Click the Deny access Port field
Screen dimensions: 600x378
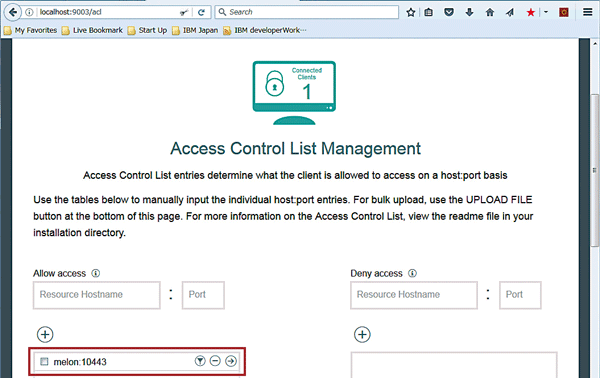pos(520,295)
